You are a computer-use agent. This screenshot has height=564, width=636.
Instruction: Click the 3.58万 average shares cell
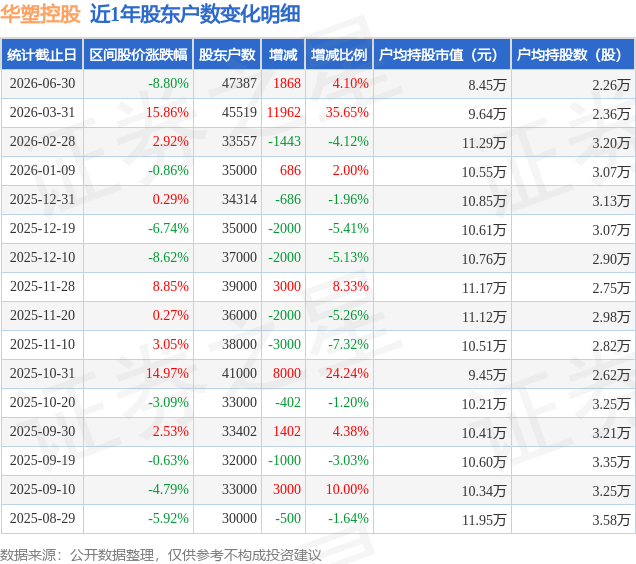611,520
